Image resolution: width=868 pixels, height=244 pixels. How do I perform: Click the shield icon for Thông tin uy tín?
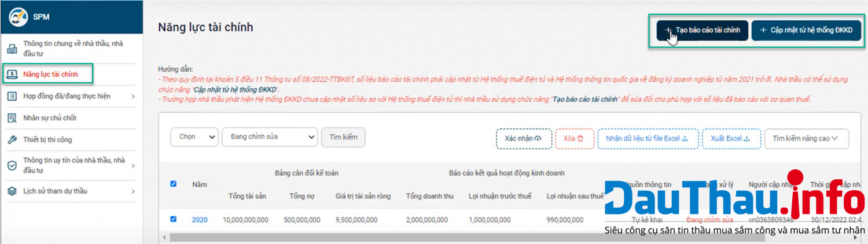[x=12, y=165]
